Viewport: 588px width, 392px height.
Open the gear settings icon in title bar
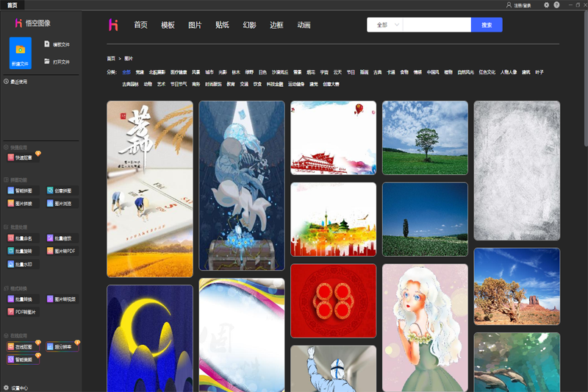tap(546, 5)
